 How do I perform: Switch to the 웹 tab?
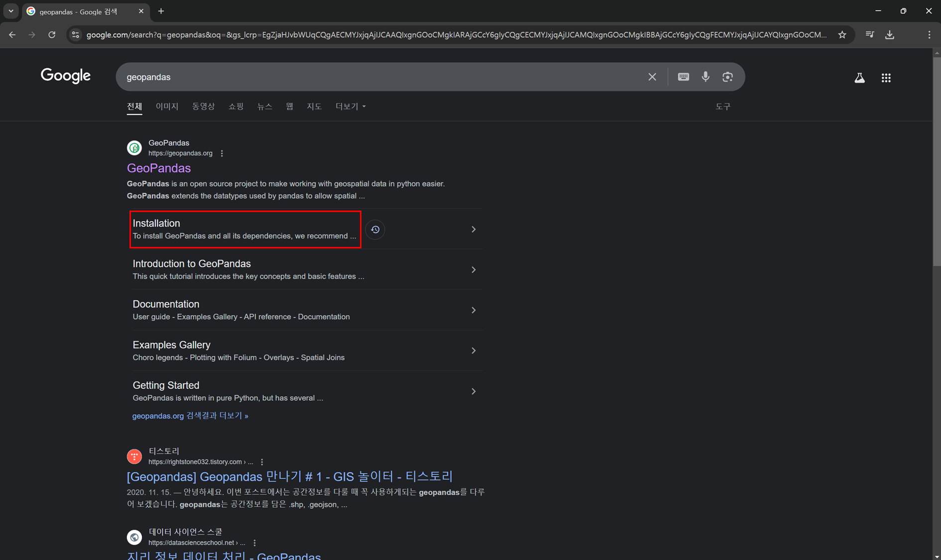[x=289, y=107]
